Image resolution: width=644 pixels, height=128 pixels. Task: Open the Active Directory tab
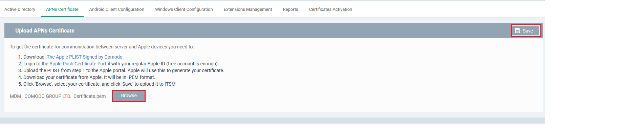pyautogui.click(x=20, y=9)
